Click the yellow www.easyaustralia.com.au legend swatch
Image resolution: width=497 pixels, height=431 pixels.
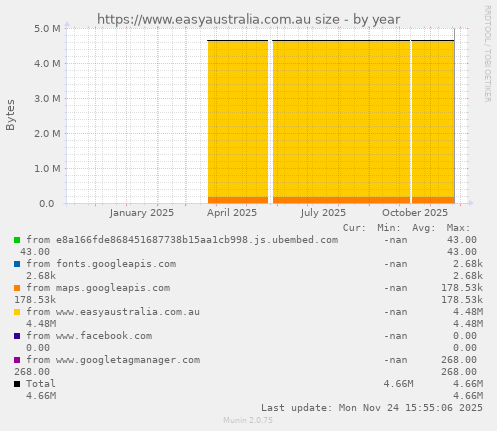click(x=17, y=312)
